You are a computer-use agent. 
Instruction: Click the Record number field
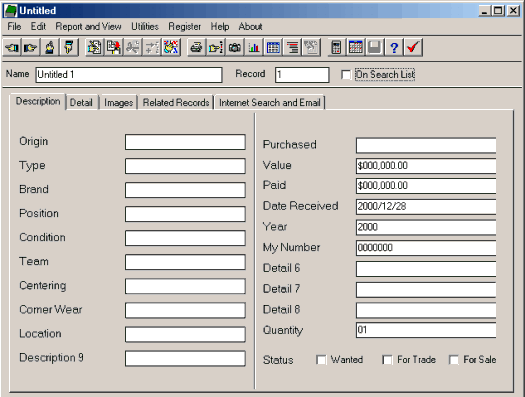pyautogui.click(x=302, y=75)
